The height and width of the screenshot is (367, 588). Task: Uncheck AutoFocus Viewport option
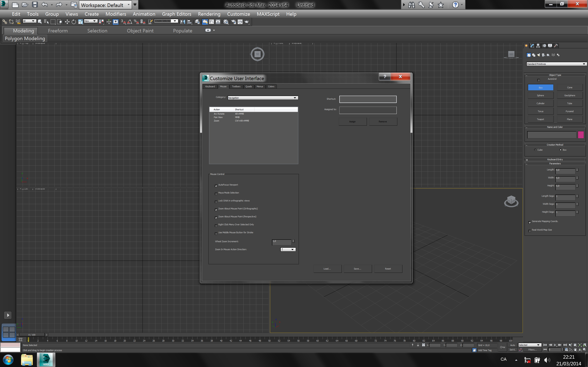point(216,186)
